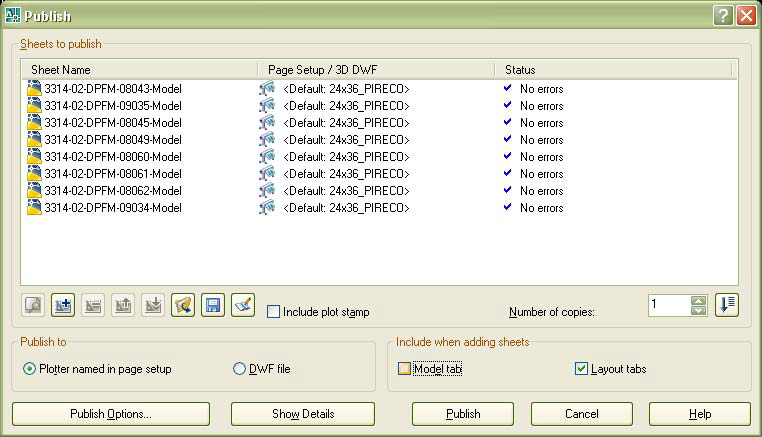Screen dimensions: 762x437
Task: Click the status checkmark in the 08043-Model row
Action: pos(508,88)
